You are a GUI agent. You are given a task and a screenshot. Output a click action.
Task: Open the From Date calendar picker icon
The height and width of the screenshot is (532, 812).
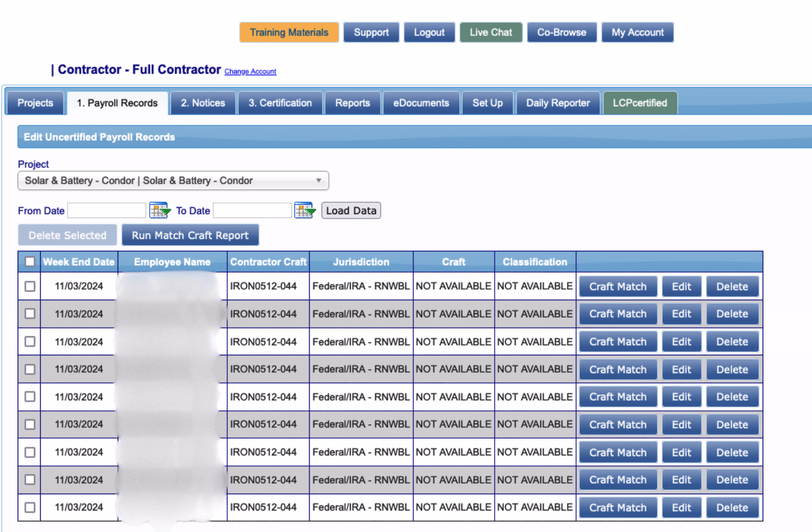[x=160, y=210]
